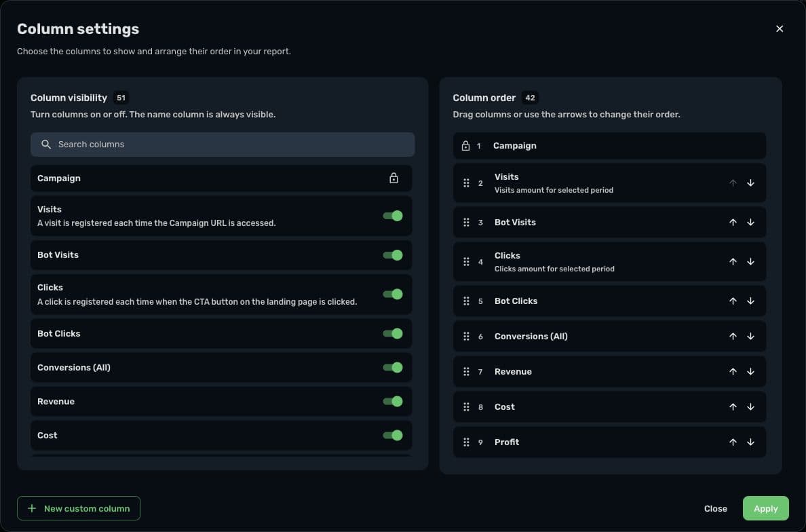Grab the drag handle for Bot Clicks
Viewport: 806px width, 532px height.
click(466, 301)
